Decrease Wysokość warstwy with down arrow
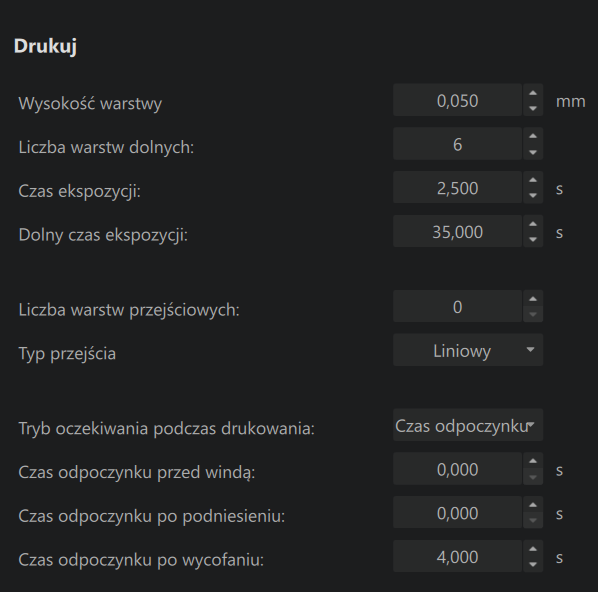This screenshot has height=592, width=598. 533,108
